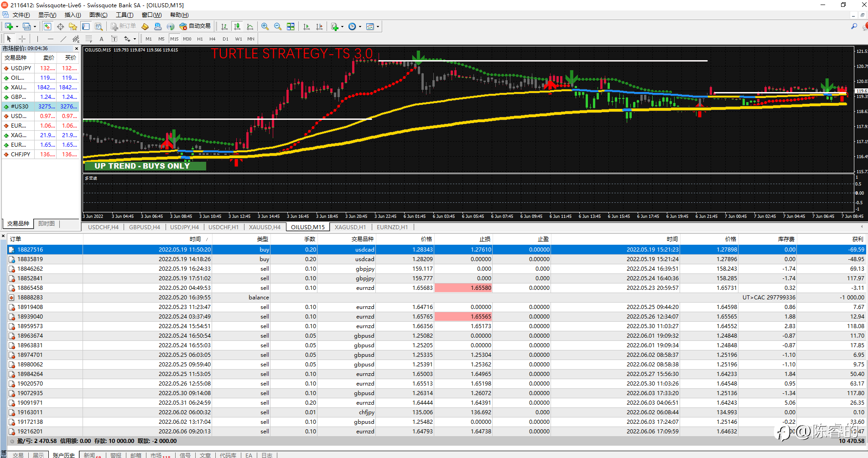Open the Strategy Tester magnifier icon
This screenshot has height=458, width=868.
click(x=99, y=26)
